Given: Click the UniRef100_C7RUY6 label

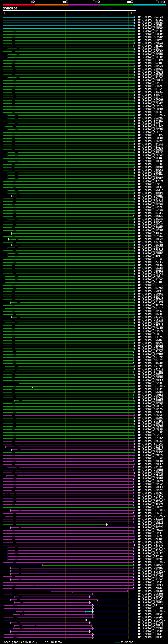Looking at the screenshot, I should pos(151,72).
